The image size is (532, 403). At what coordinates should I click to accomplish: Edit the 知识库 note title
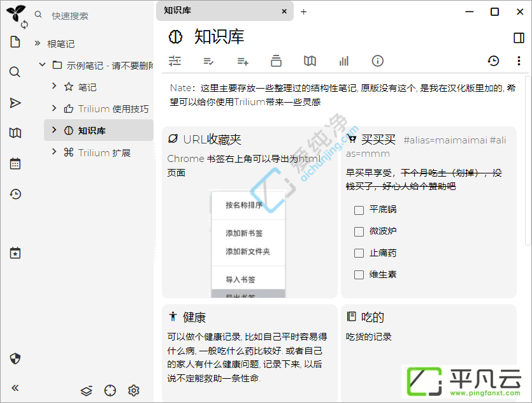[219, 37]
